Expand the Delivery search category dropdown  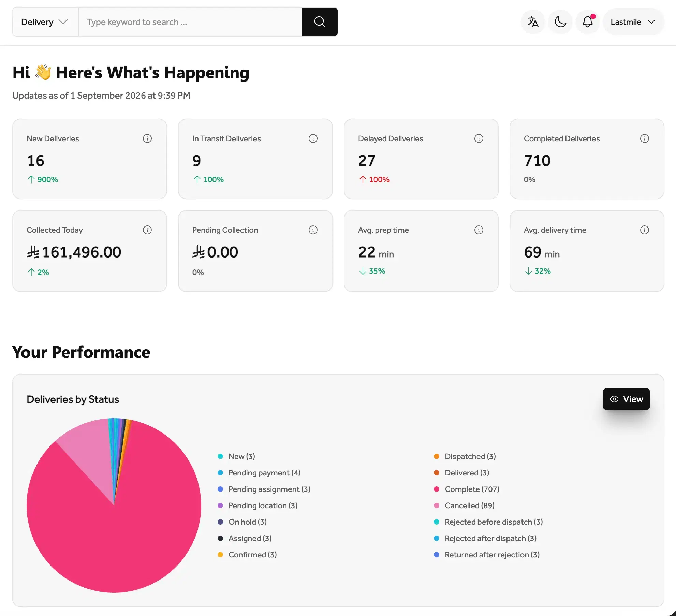[x=45, y=22]
